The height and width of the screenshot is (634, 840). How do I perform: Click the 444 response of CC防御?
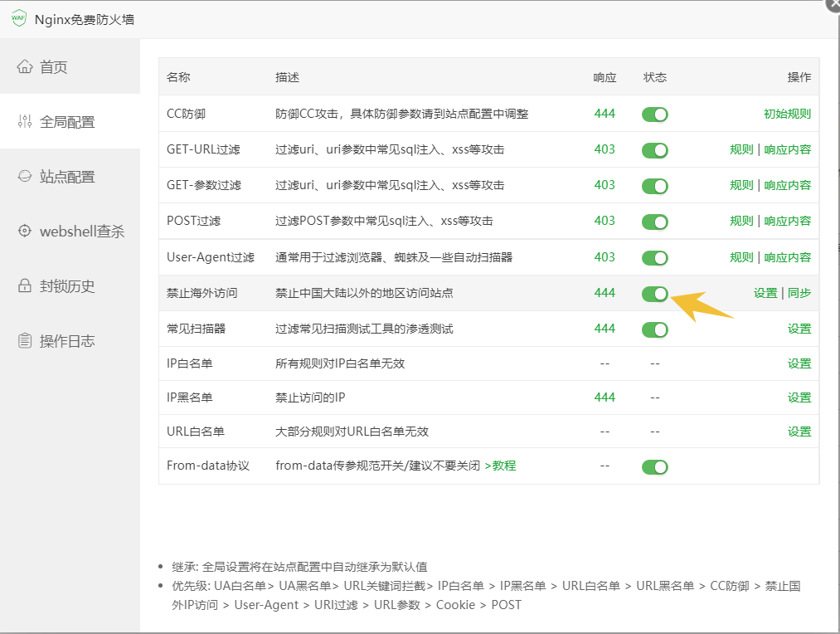(605, 114)
